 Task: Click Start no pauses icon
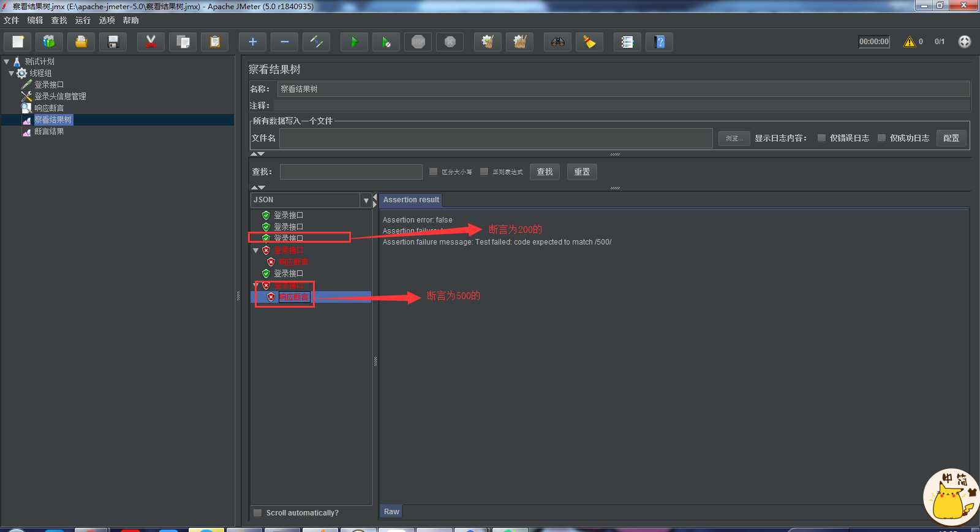coord(386,42)
